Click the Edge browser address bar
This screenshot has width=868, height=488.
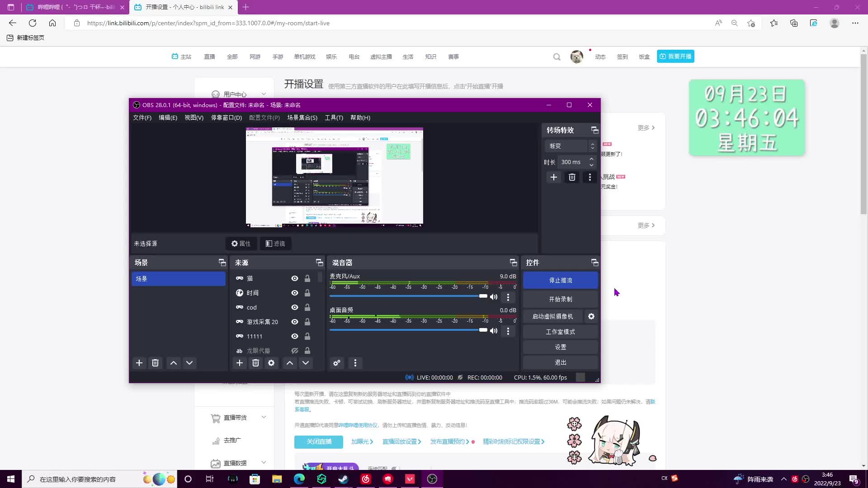coord(389,23)
